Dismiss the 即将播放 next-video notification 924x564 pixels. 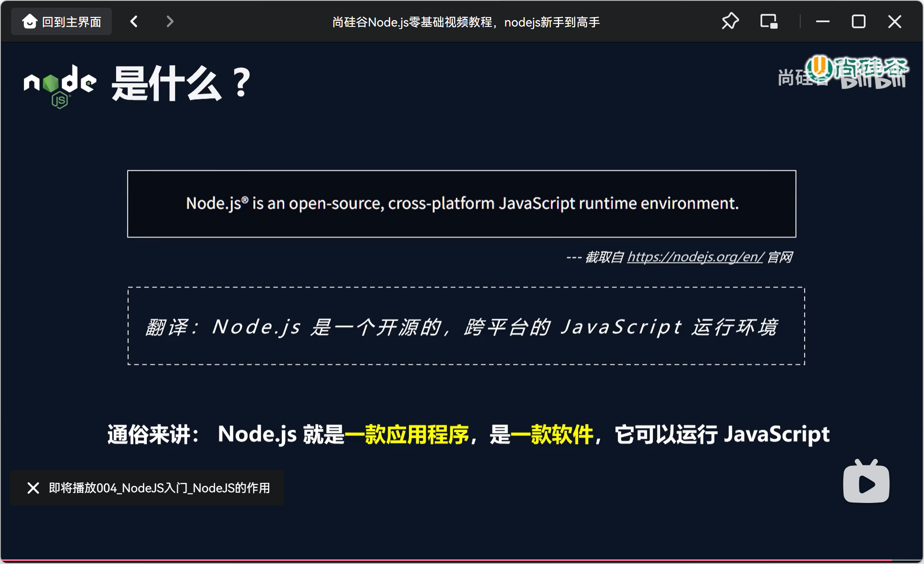click(x=33, y=488)
